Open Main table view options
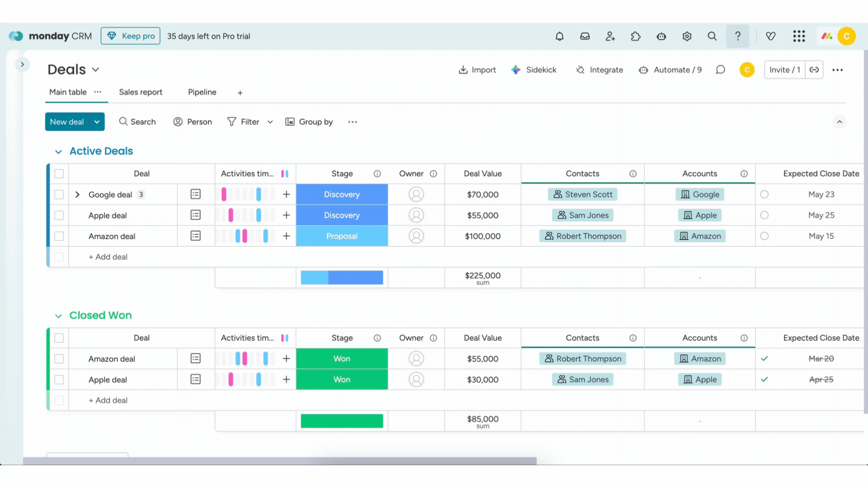This screenshot has height=488, width=868. coord(98,92)
